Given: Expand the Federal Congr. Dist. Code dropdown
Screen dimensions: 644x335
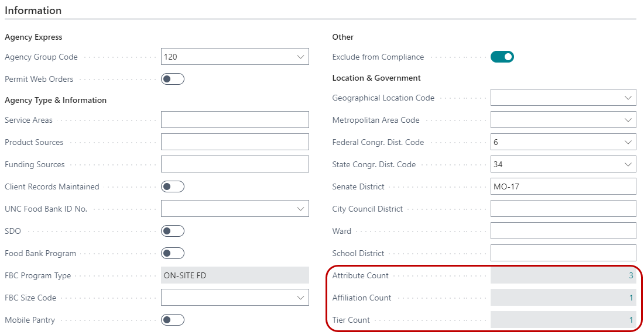Looking at the screenshot, I should [x=628, y=142].
